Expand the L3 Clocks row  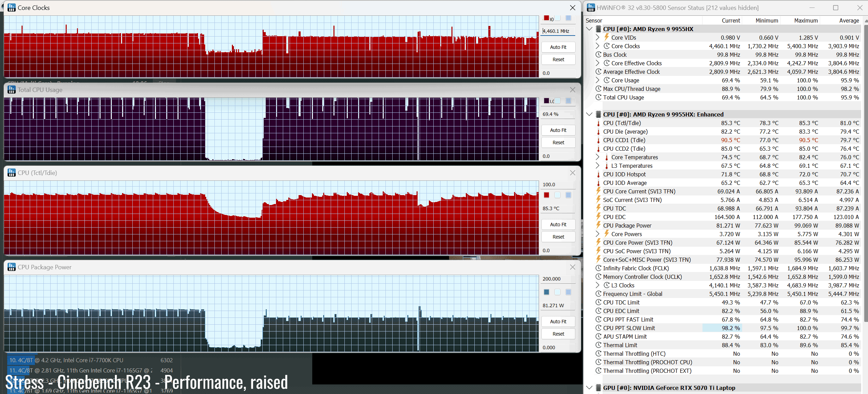tap(597, 285)
